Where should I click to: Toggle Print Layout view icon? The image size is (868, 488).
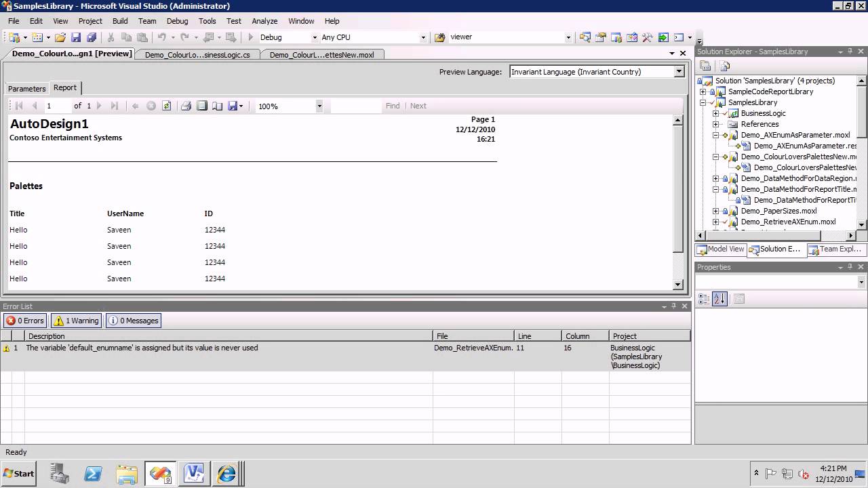pos(202,106)
